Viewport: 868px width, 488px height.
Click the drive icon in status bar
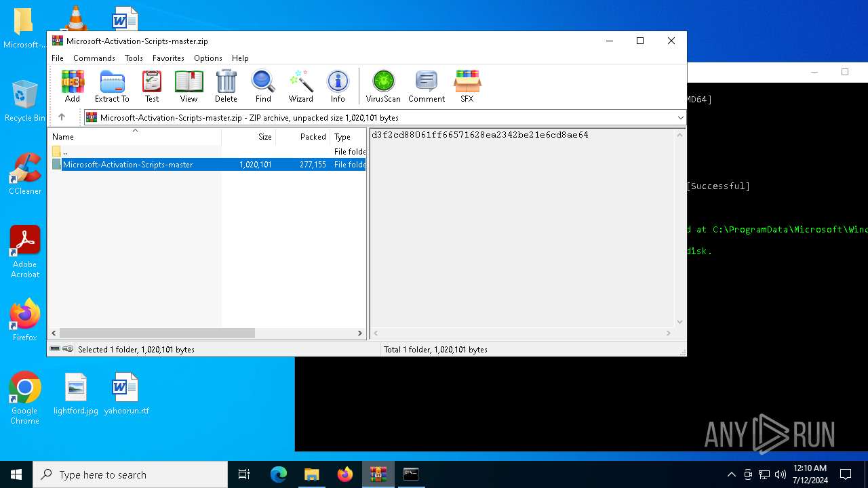pyautogui.click(x=55, y=349)
